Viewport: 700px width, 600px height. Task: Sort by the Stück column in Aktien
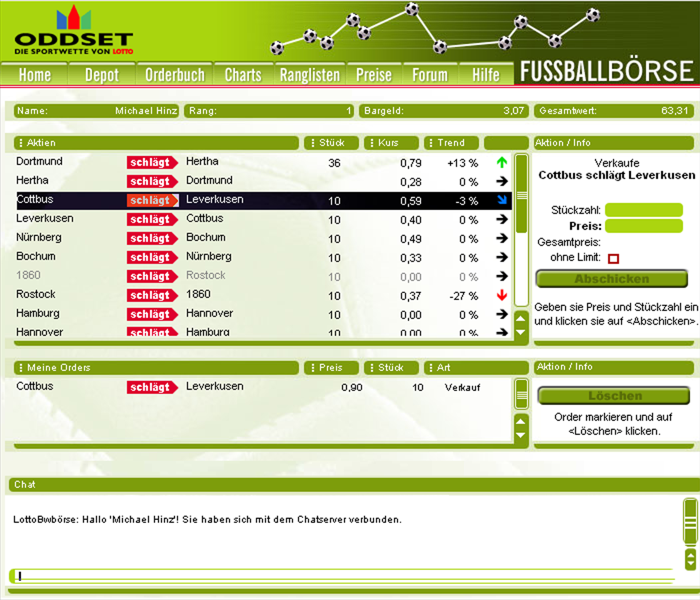[x=331, y=143]
